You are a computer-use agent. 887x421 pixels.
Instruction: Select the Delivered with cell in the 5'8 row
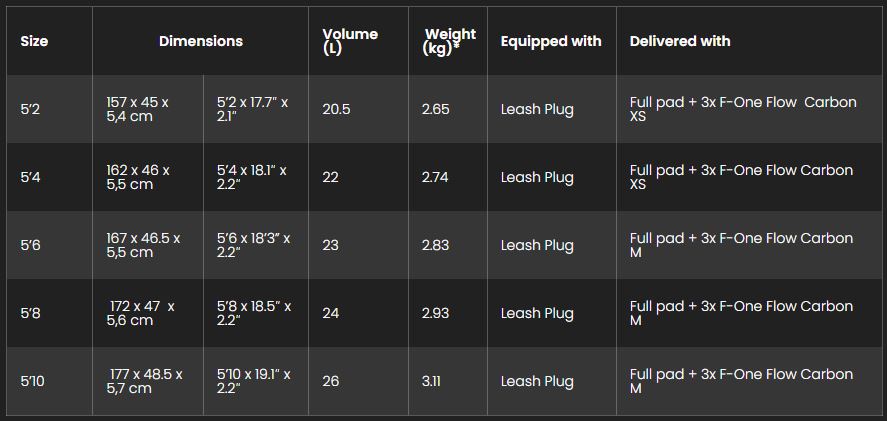pyautogui.click(x=741, y=313)
